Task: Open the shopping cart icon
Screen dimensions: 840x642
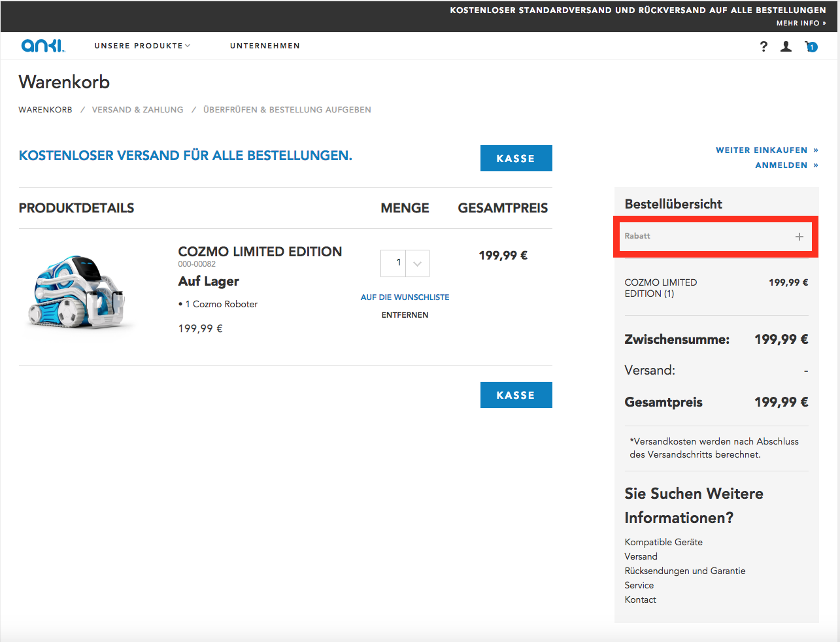Action: [811, 46]
